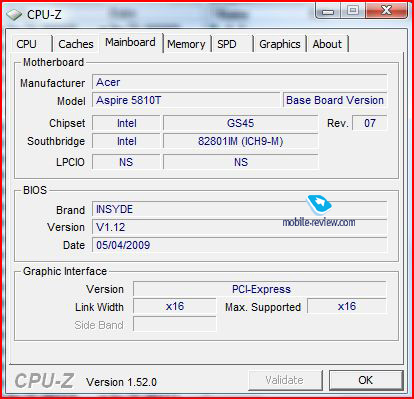Click the CPU-Z app icon in title bar
This screenshot has height=399, width=414.
tap(14, 15)
